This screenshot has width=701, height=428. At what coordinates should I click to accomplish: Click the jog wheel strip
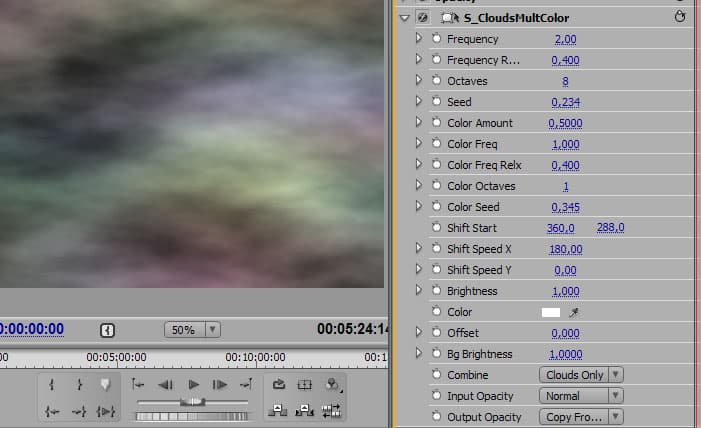pos(192,416)
